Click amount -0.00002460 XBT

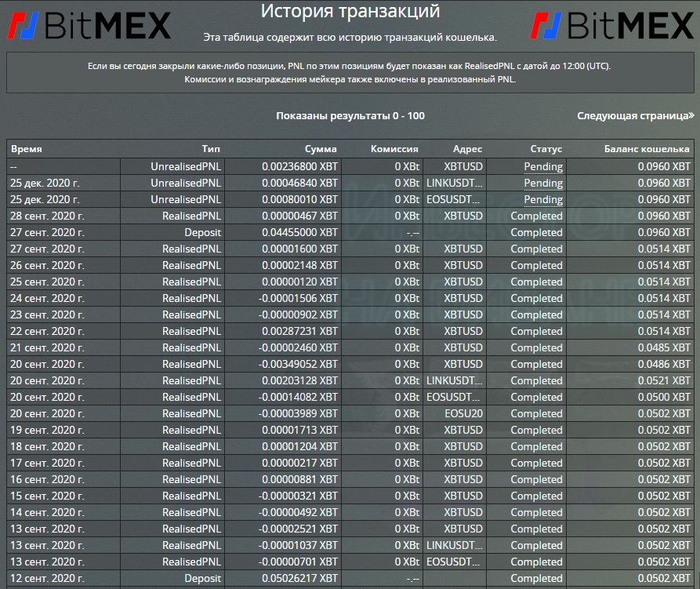click(x=298, y=347)
